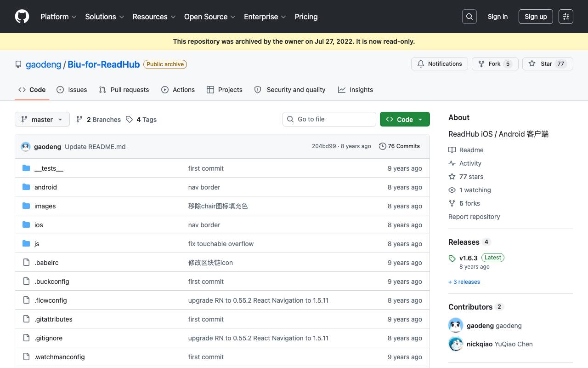588x368 pixels.
Task: Click the bell icon in Notifications
Action: (x=421, y=64)
